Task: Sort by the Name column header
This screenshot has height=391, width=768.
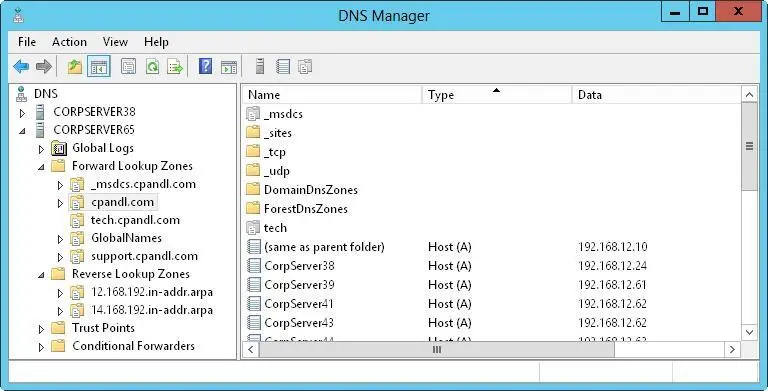Action: [332, 95]
